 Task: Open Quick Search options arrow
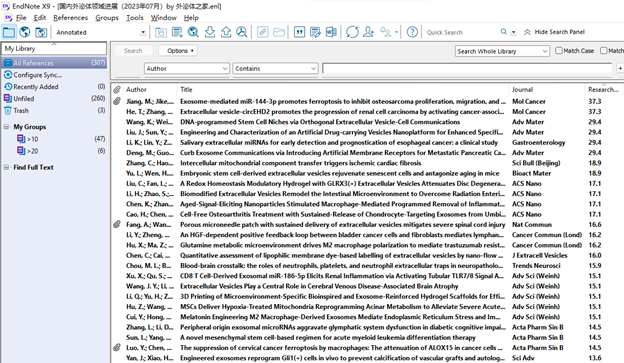(x=513, y=32)
